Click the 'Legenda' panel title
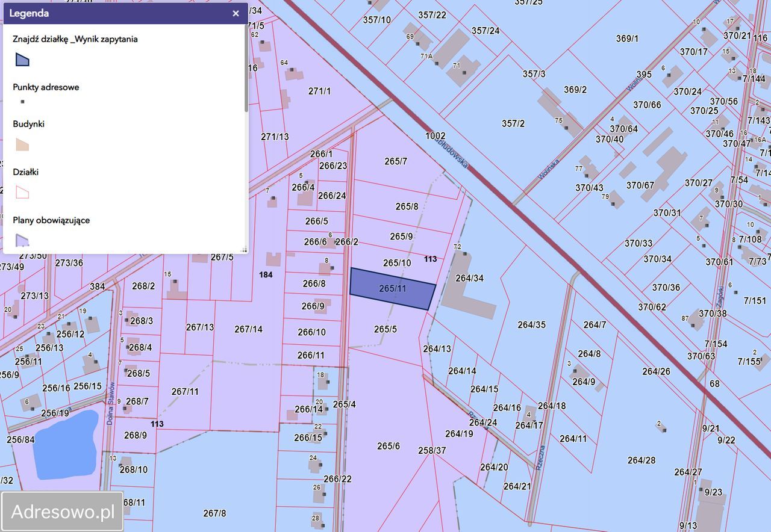 point(30,13)
